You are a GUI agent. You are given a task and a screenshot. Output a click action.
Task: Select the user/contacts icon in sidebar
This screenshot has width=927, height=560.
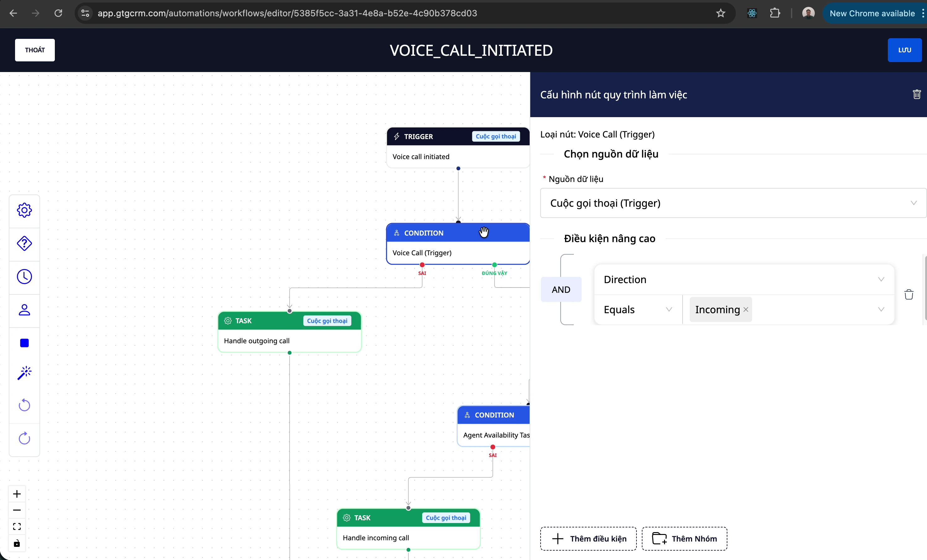coord(24,310)
